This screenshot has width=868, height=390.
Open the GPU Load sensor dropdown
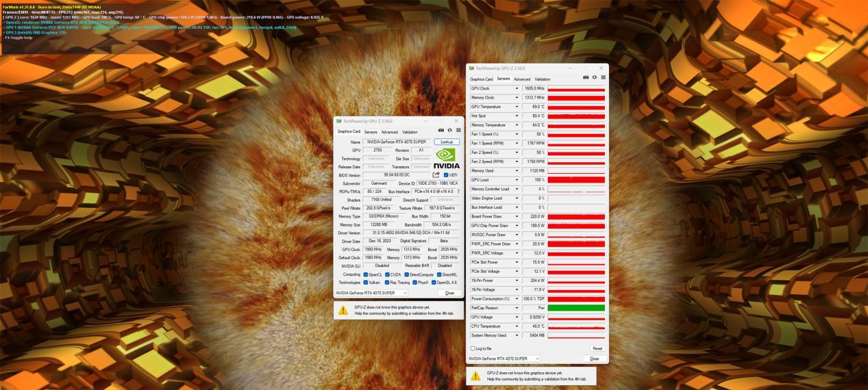[517, 180]
